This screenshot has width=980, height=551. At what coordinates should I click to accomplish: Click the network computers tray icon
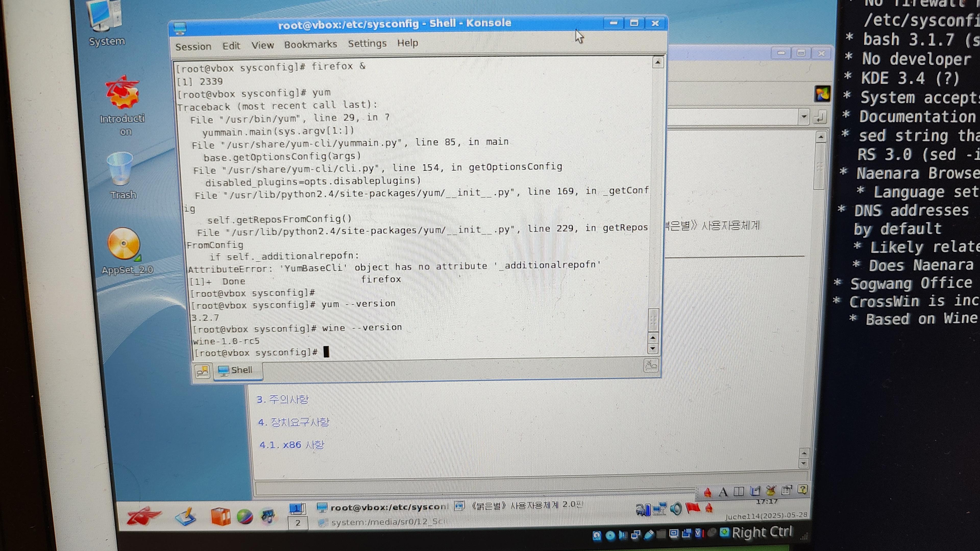[x=660, y=509]
